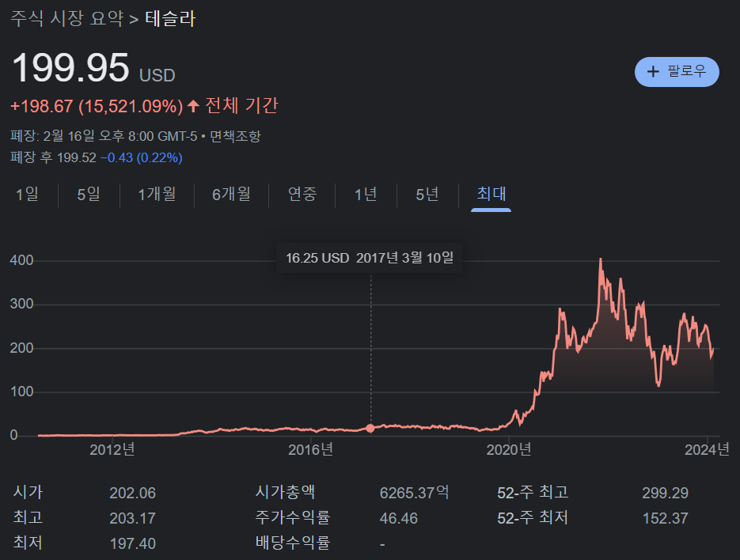Click the 최저 value 197.40
Viewport: 740px width, 560px height.
point(133,543)
